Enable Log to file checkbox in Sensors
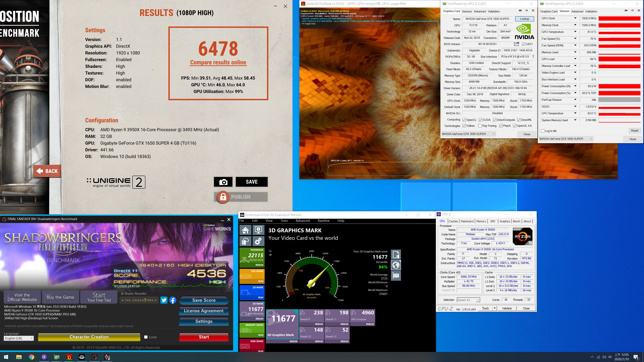 [x=543, y=131]
